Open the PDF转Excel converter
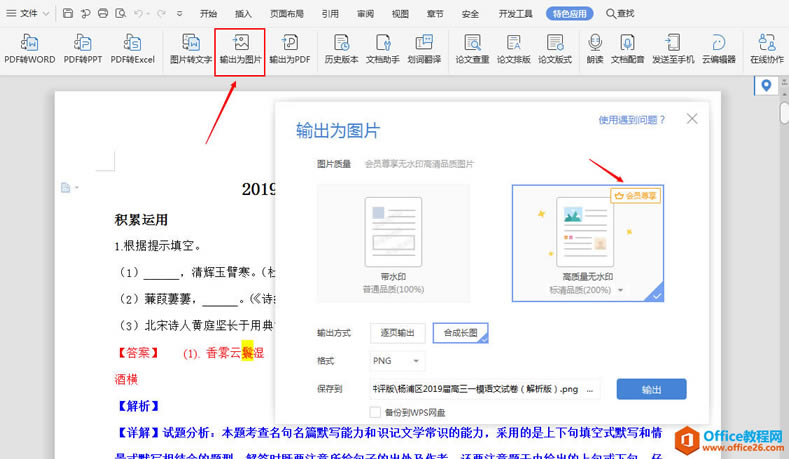 [132, 49]
